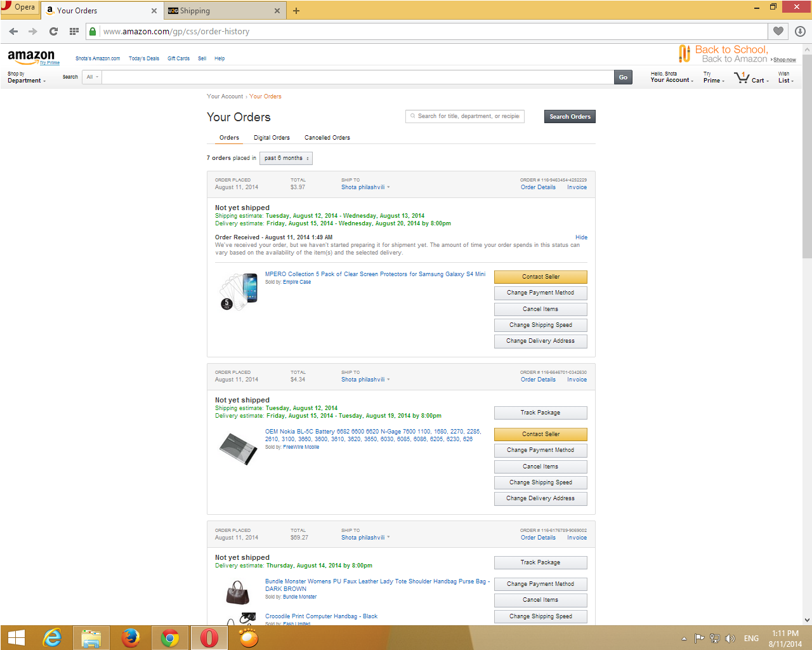Click the Amazon logo
Image resolution: width=812 pixels, height=650 pixels.
coord(32,56)
